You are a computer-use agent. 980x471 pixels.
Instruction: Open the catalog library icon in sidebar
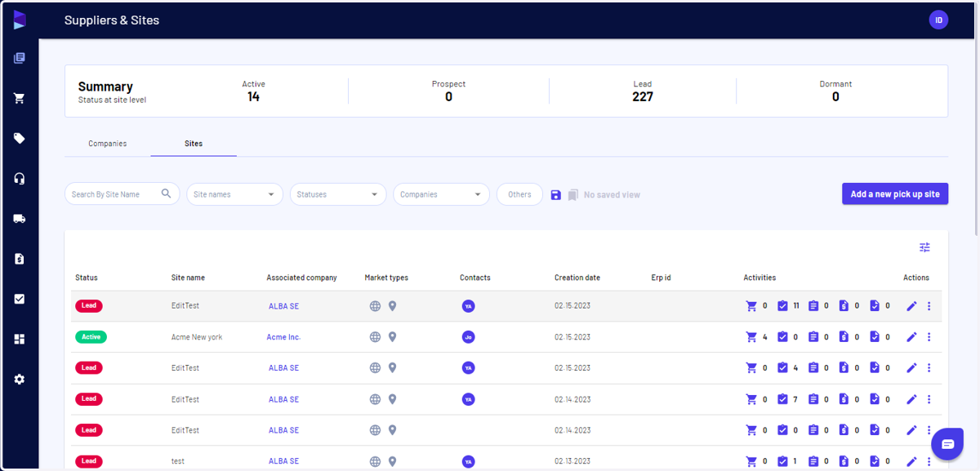(x=20, y=58)
